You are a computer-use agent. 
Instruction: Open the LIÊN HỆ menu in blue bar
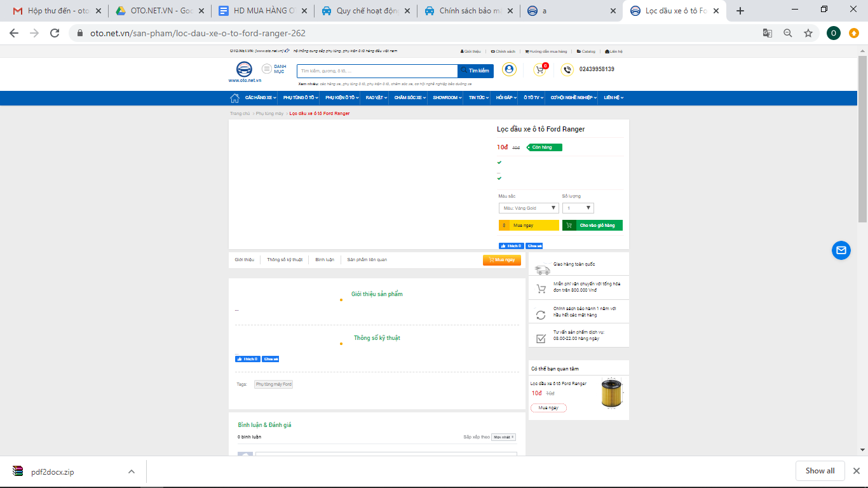(613, 98)
